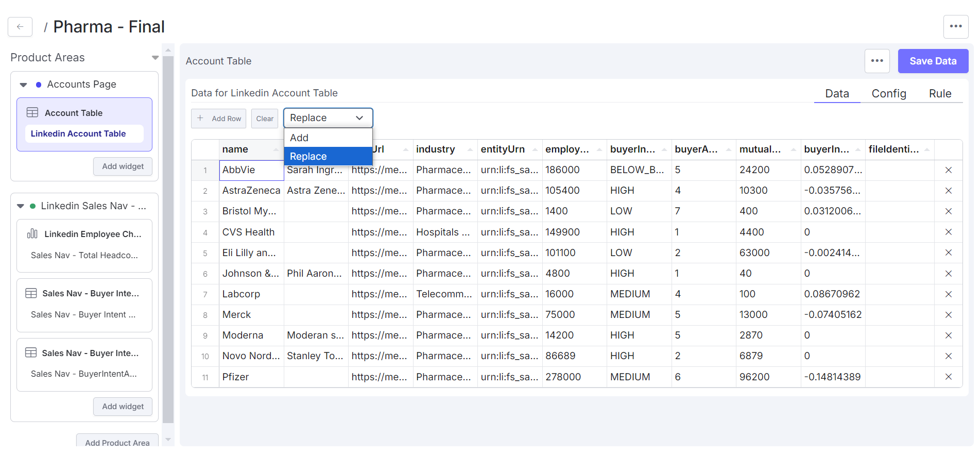Open the Rule tab

[x=940, y=94]
